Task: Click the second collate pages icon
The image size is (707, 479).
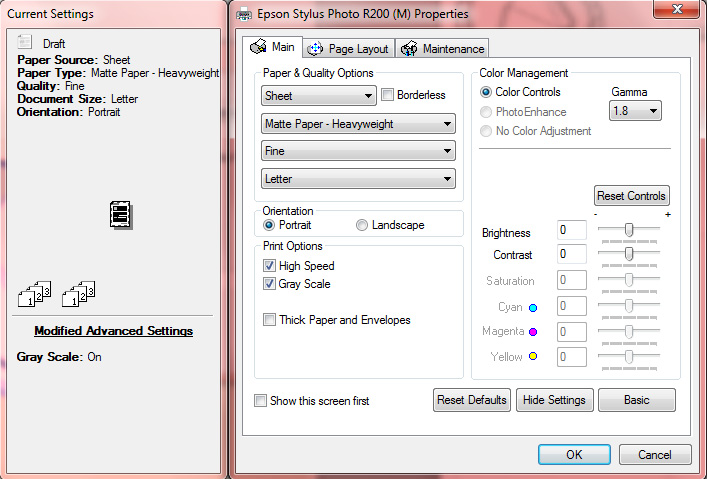Action: (x=78, y=294)
